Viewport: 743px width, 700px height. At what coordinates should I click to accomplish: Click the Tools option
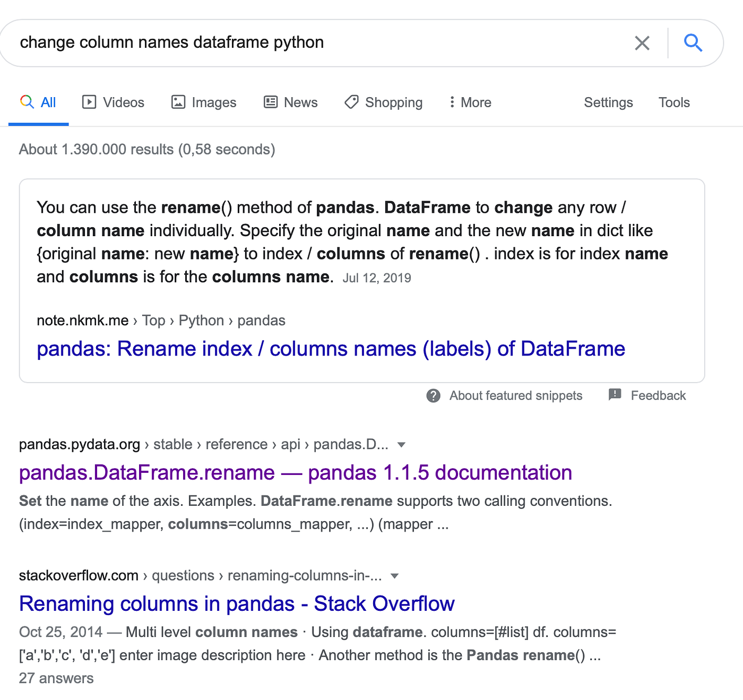(673, 102)
